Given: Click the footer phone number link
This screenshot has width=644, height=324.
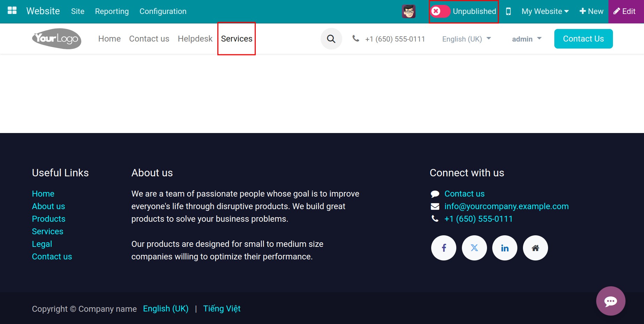Looking at the screenshot, I should coord(478,219).
